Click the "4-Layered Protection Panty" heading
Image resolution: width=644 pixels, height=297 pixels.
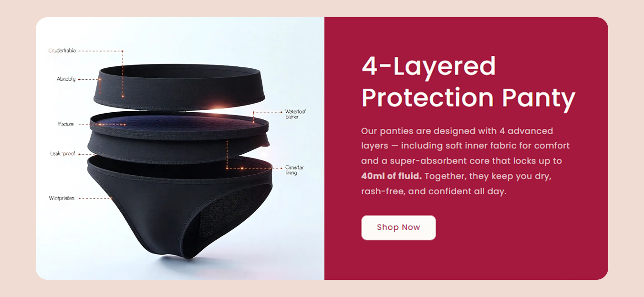coord(468,82)
